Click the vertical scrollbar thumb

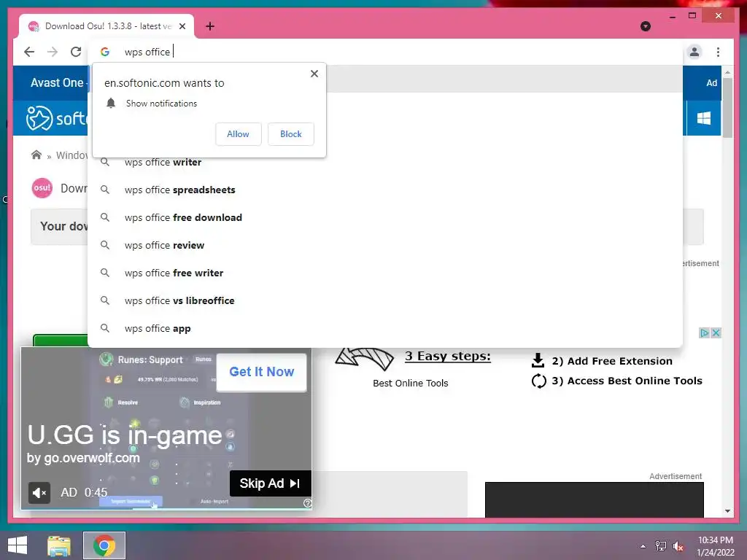click(727, 108)
